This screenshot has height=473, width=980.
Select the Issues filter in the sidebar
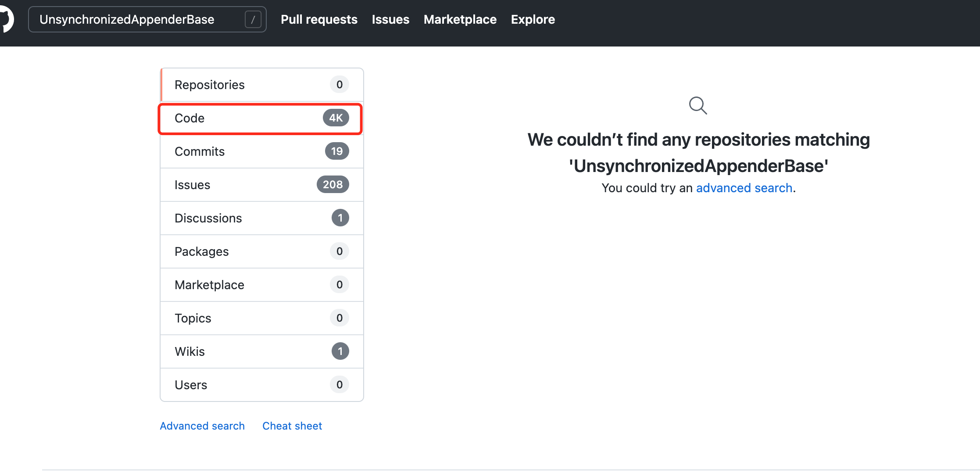(x=262, y=185)
